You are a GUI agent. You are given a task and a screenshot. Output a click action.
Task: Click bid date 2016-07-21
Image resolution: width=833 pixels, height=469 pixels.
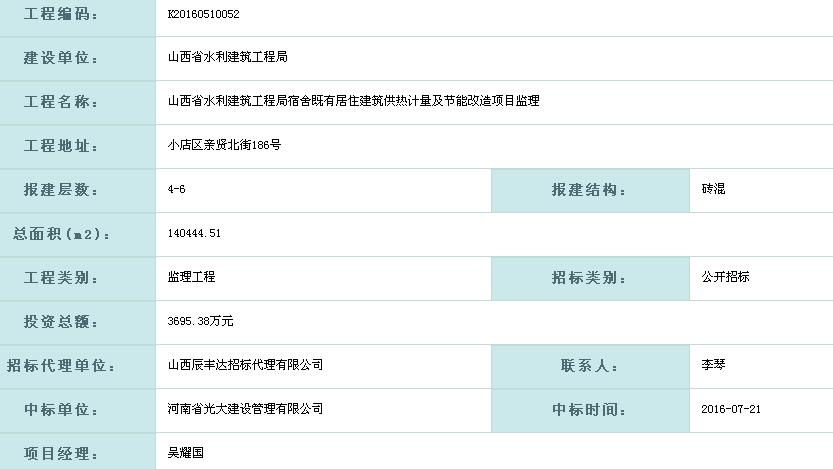point(731,409)
